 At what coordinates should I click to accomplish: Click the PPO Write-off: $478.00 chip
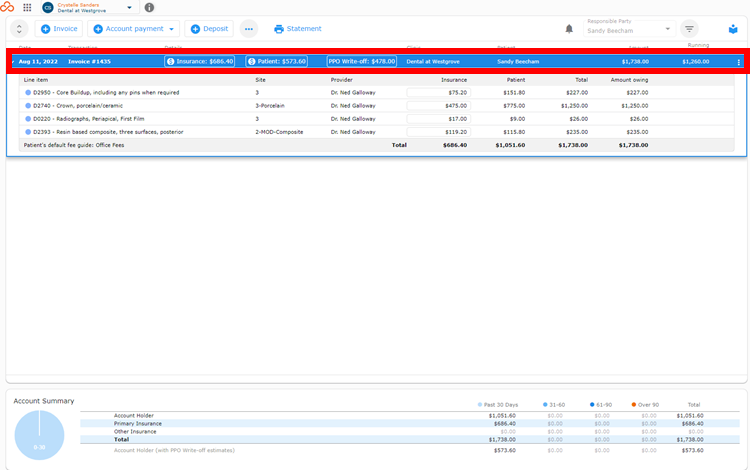click(x=362, y=61)
